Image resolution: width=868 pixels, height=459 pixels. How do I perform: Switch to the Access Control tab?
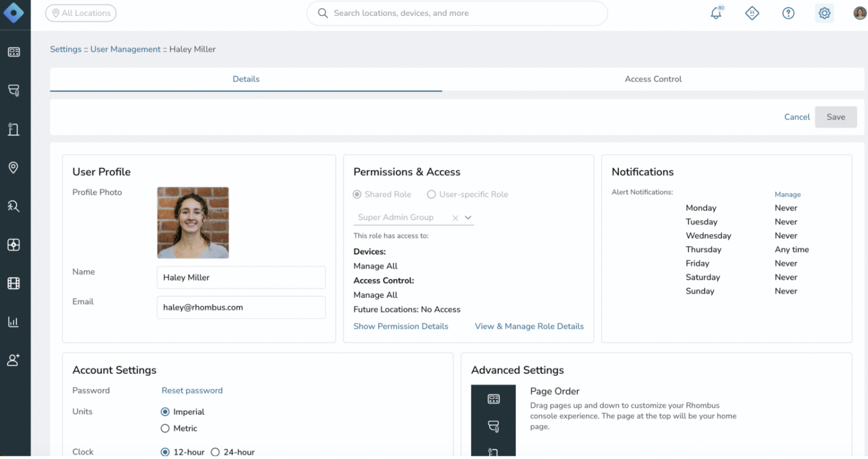click(x=653, y=78)
